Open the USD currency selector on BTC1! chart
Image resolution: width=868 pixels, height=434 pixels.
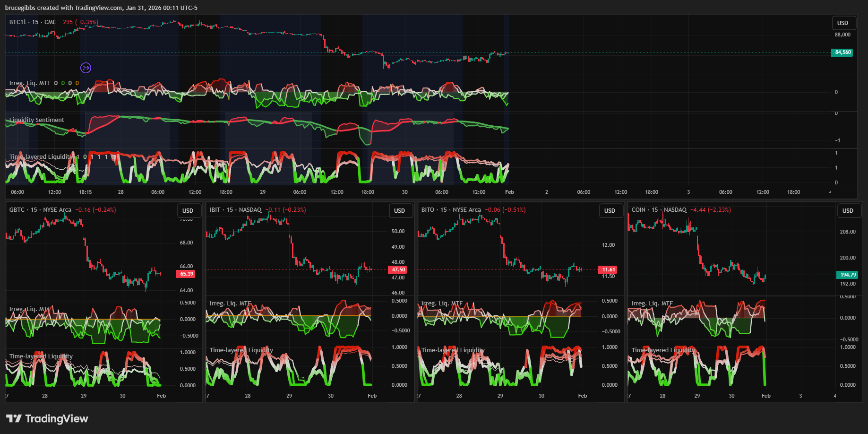coord(843,23)
